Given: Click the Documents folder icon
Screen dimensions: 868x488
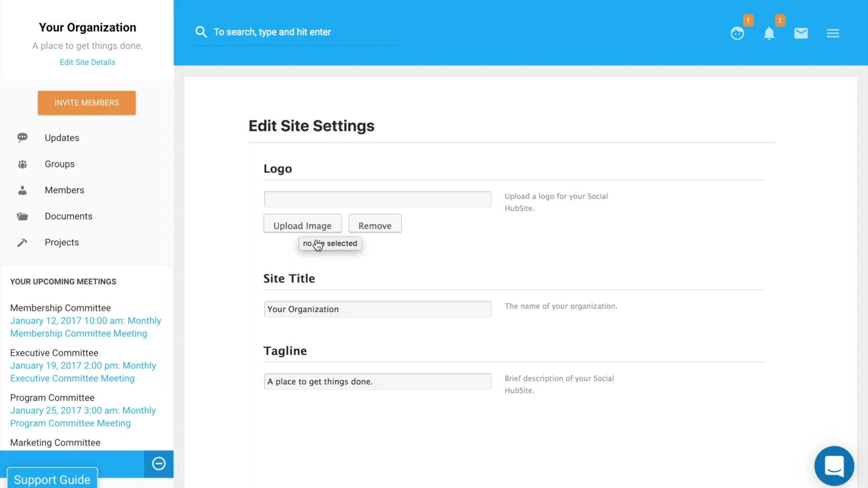Looking at the screenshot, I should [22, 216].
